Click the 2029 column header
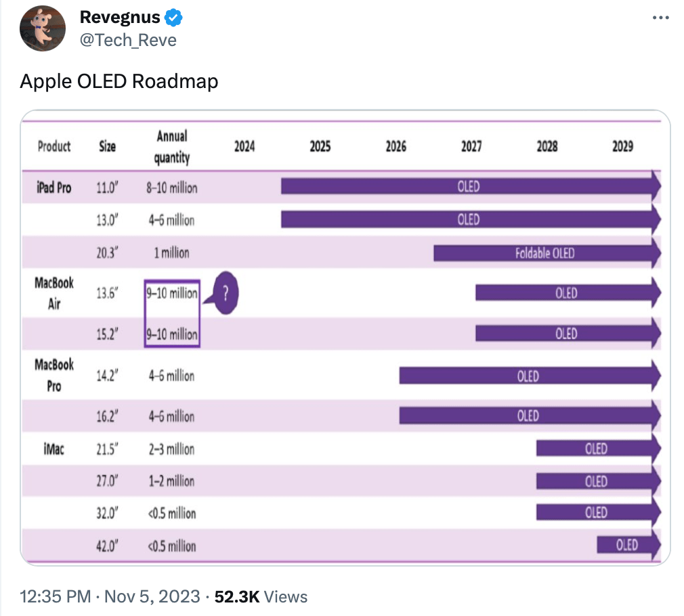The height and width of the screenshot is (616, 684). click(622, 146)
